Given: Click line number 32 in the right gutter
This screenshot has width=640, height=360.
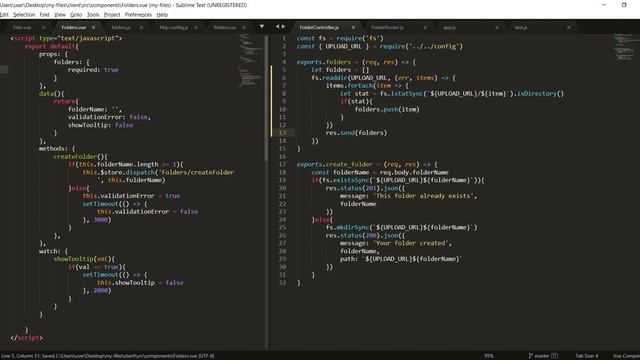Looking at the screenshot, I should [x=282, y=283].
